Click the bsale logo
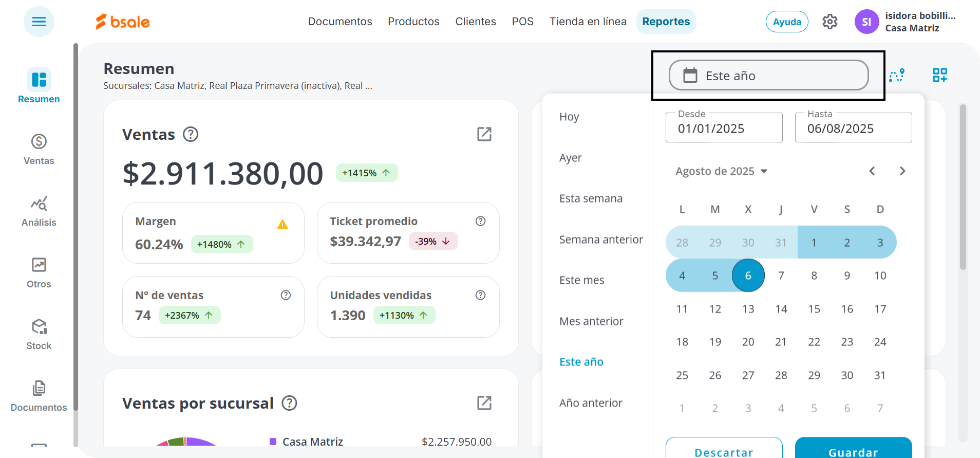 coord(123,22)
